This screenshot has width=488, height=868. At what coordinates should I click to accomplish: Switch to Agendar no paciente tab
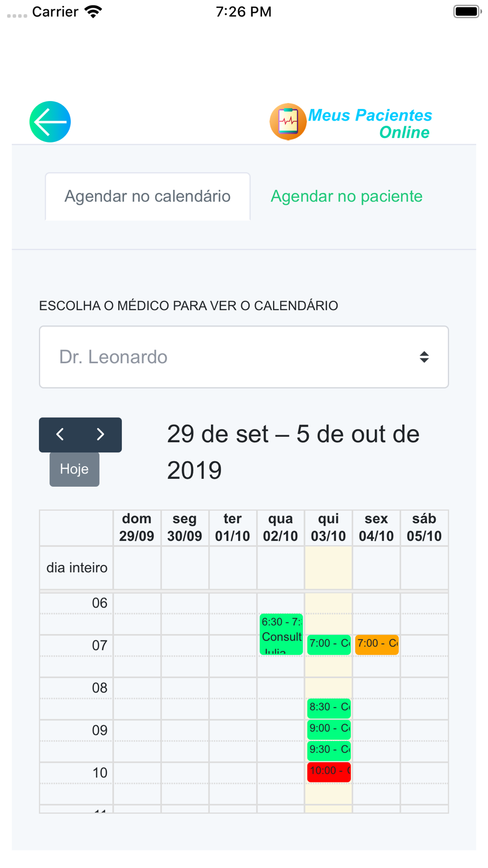point(346,196)
